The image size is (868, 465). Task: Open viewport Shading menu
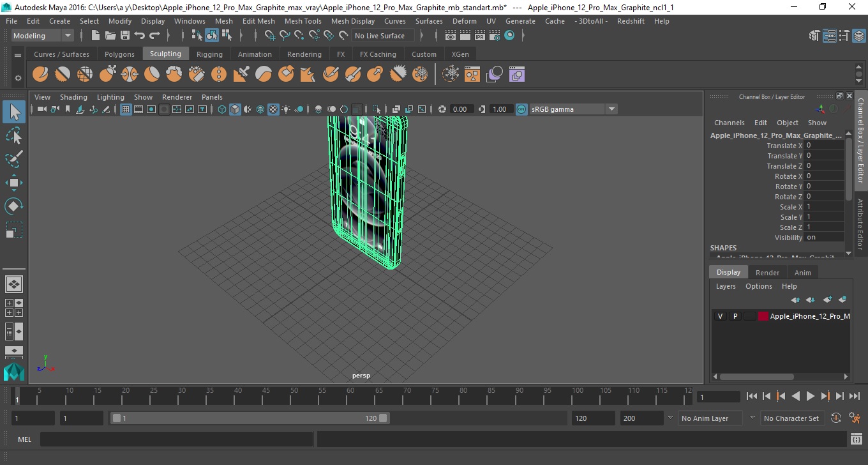73,97
